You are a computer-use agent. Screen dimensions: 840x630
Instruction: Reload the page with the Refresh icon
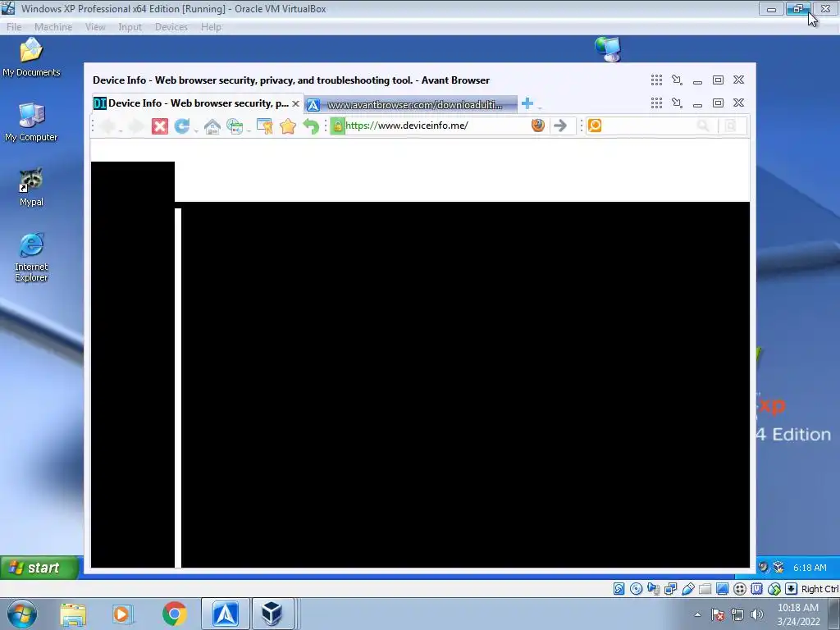181,126
